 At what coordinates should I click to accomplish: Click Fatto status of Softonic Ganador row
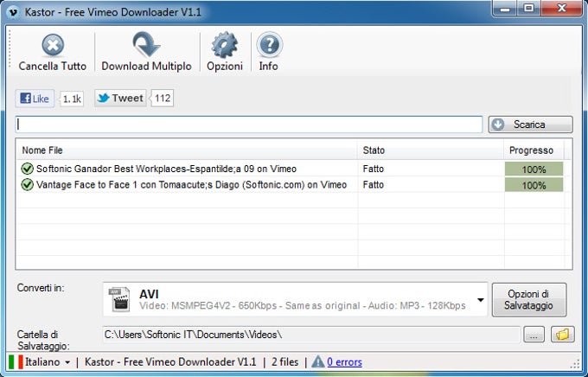[374, 169]
